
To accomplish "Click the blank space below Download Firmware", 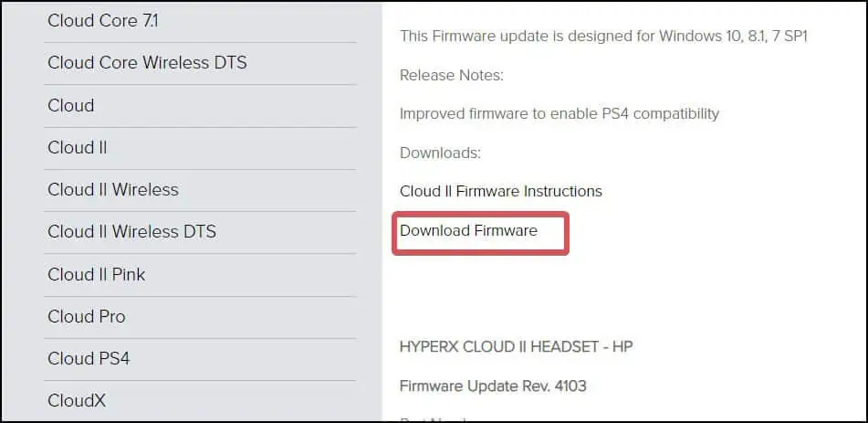I will 548,292.
